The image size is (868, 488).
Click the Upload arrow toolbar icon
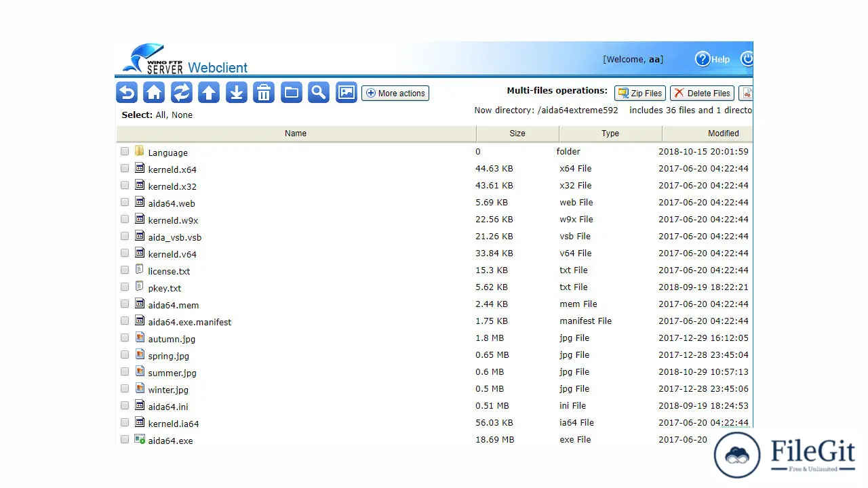209,92
